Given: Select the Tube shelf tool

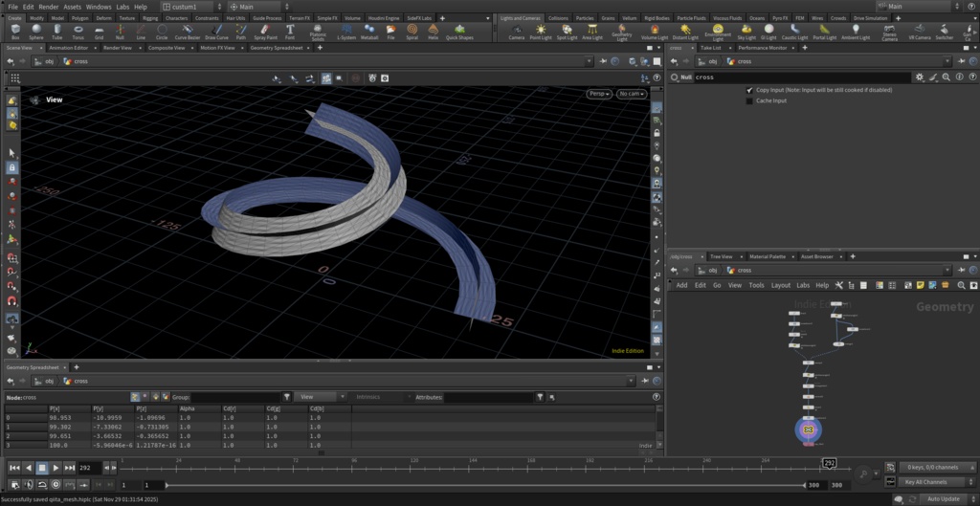Looking at the screenshot, I should point(56,32).
